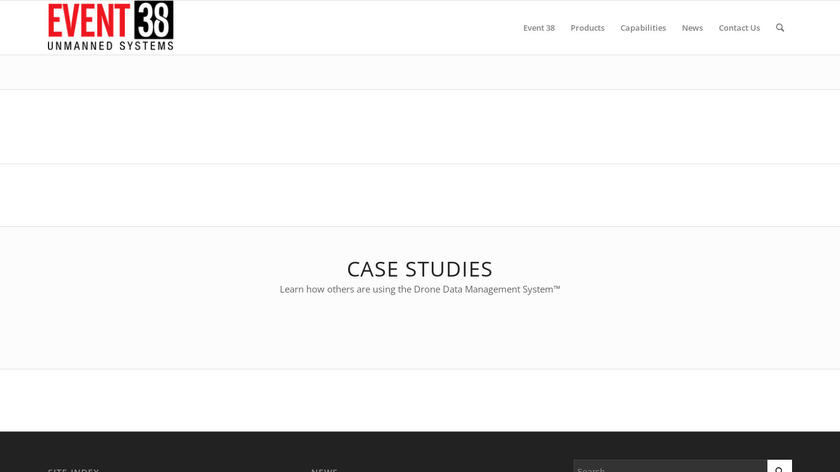Screen dimensions: 840x472
Task: Click the Drone Data Management System subtitle text
Action: [x=419, y=289]
